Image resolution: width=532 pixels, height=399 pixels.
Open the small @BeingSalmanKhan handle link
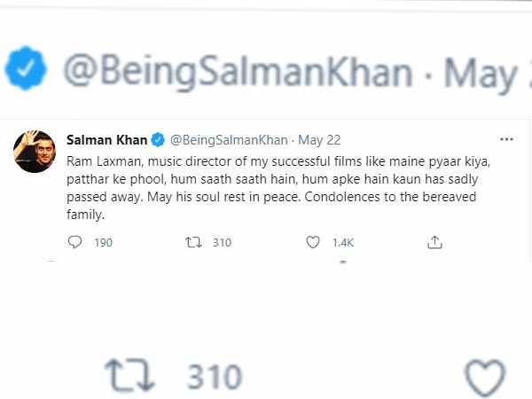pyautogui.click(x=228, y=140)
